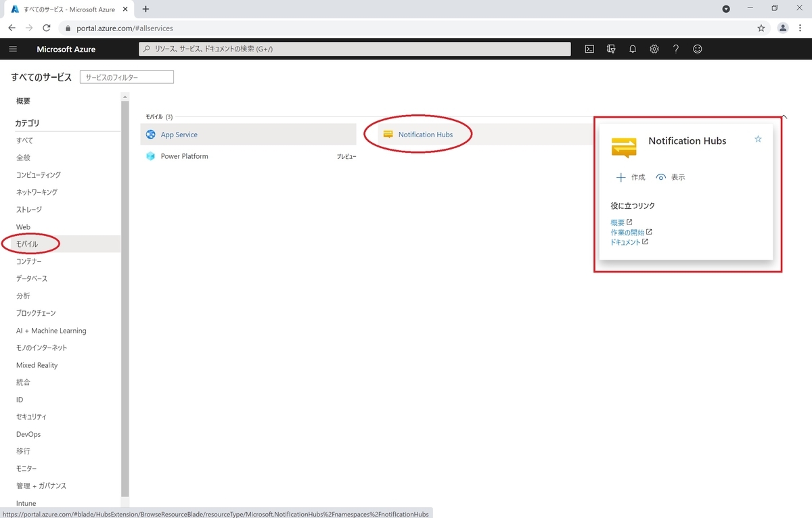
Task: Favorite Notification Hubs with the star
Action: 758,139
